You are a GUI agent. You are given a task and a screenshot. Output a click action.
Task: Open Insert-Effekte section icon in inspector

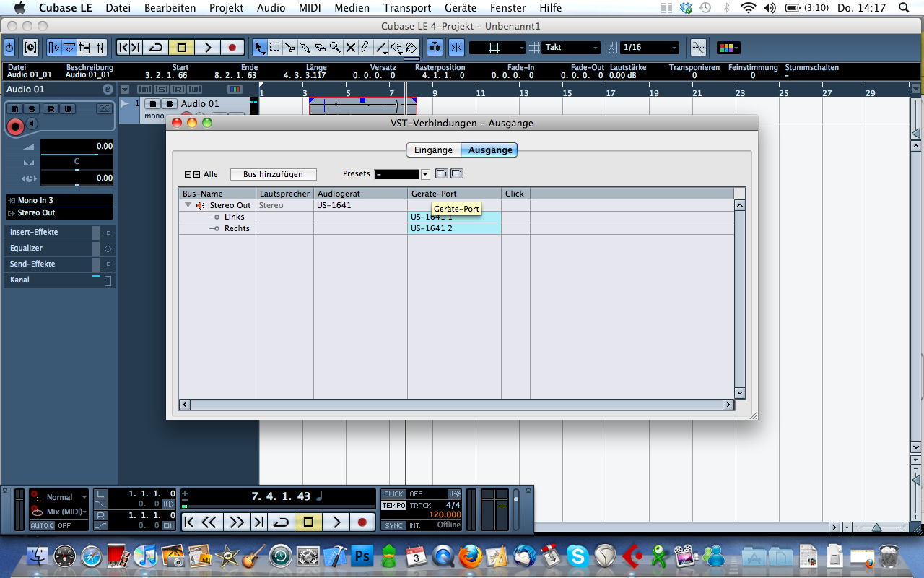pyautogui.click(x=108, y=233)
